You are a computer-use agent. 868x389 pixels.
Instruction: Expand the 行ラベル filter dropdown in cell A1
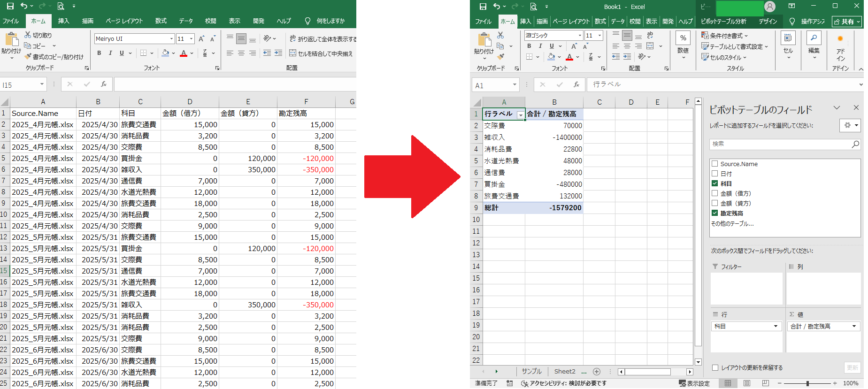point(520,115)
